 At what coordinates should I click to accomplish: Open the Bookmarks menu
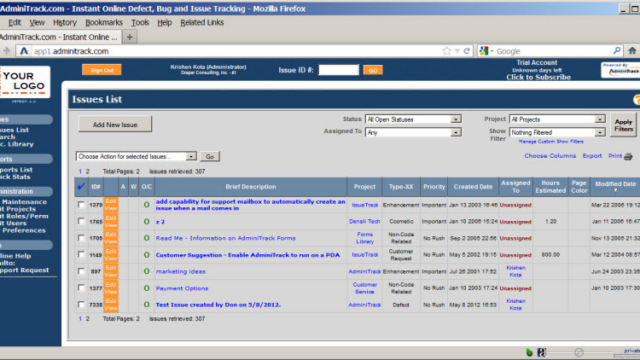pos(104,22)
